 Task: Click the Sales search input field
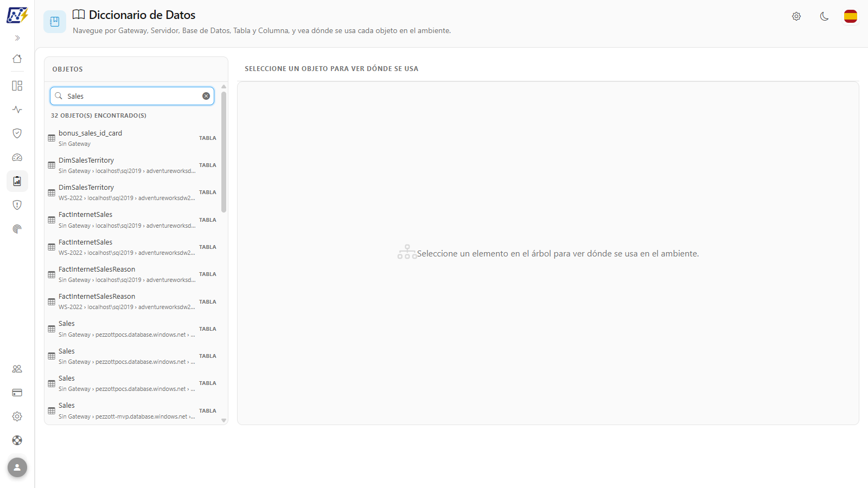132,96
